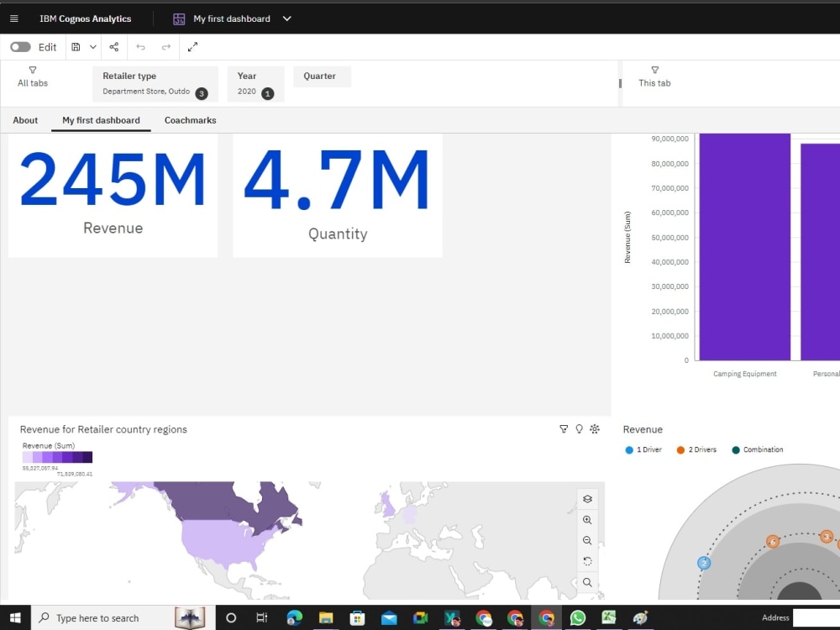Open Microsoft Store from taskbar
This screenshot has width=840, height=630.
coord(357,617)
